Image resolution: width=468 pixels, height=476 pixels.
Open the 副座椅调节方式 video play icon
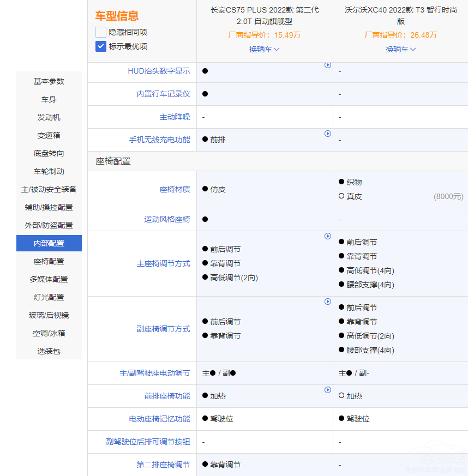click(328, 302)
